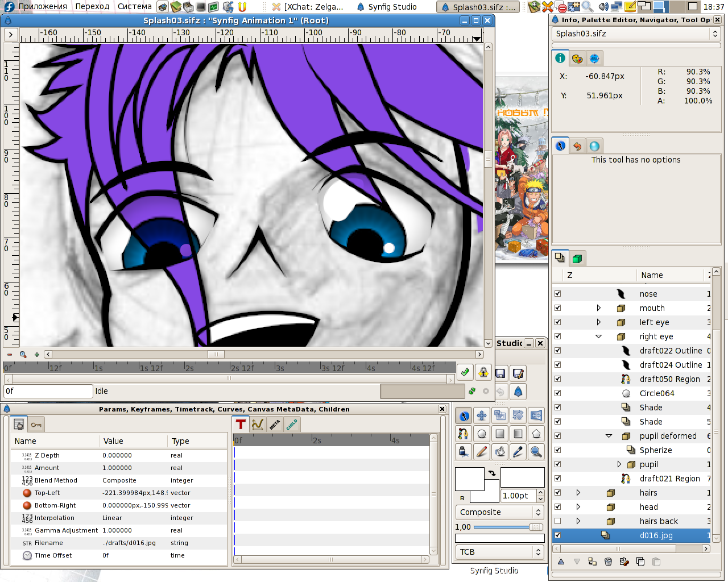The width and height of the screenshot is (728, 582).
Task: Click the Synfig about logo button
Action: (x=518, y=392)
